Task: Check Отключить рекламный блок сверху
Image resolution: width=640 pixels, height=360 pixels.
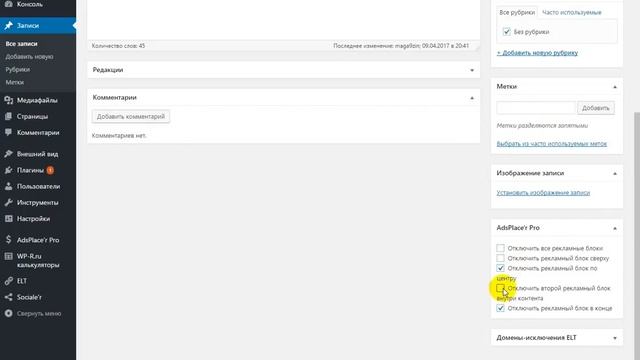Action: pyautogui.click(x=500, y=258)
